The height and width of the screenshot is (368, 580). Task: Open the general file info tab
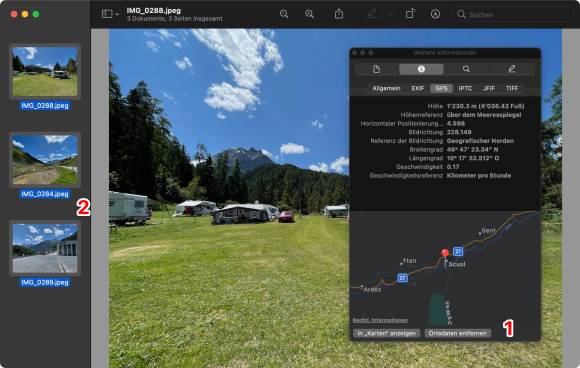[x=377, y=69]
